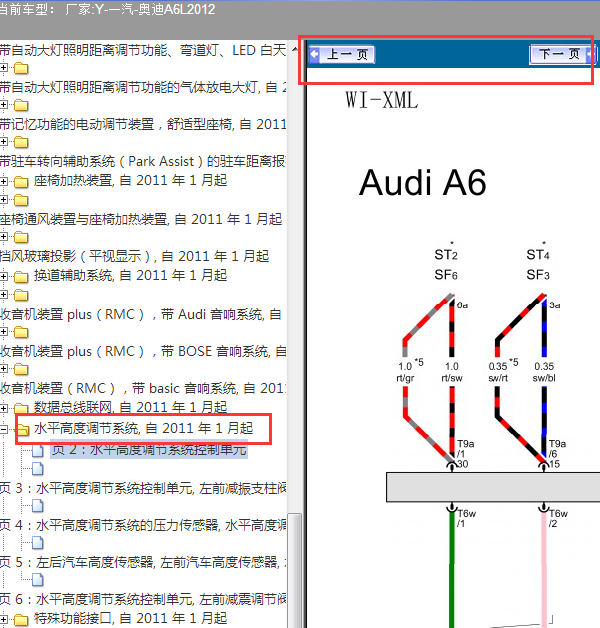The width and height of the screenshot is (600, 628).
Task: Click the folder icon directly above 挡风玻璃投影 label
Action: [21, 237]
